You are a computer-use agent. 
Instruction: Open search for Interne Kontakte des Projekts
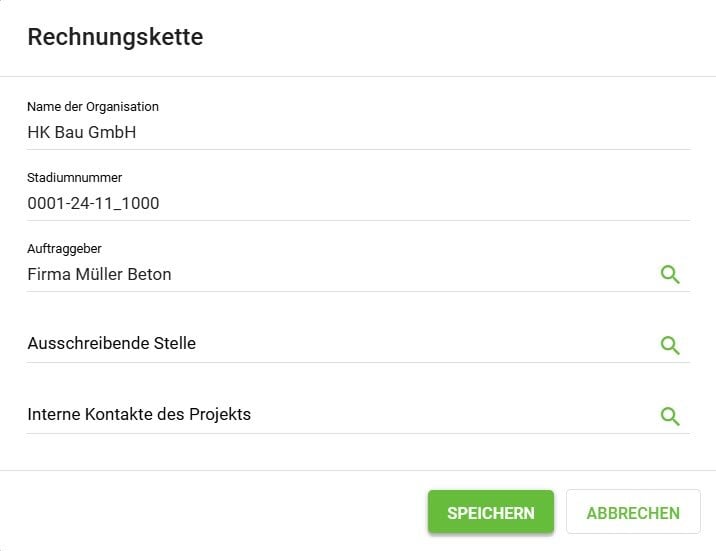tap(670, 416)
